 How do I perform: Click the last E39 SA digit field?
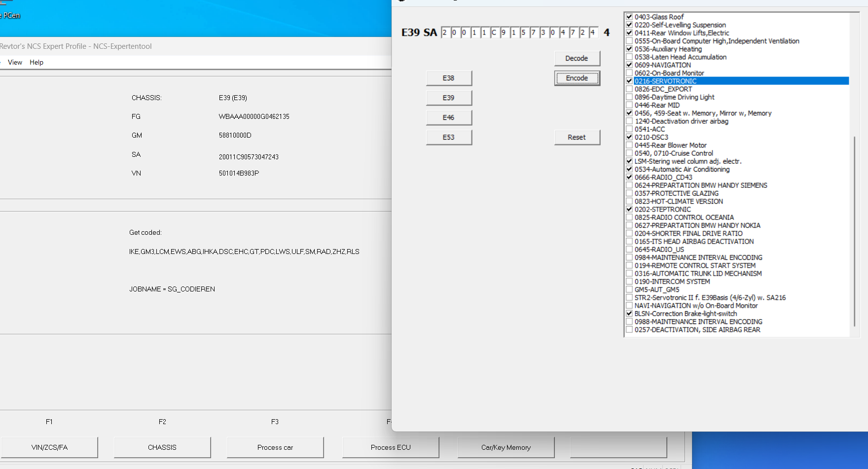(593, 33)
